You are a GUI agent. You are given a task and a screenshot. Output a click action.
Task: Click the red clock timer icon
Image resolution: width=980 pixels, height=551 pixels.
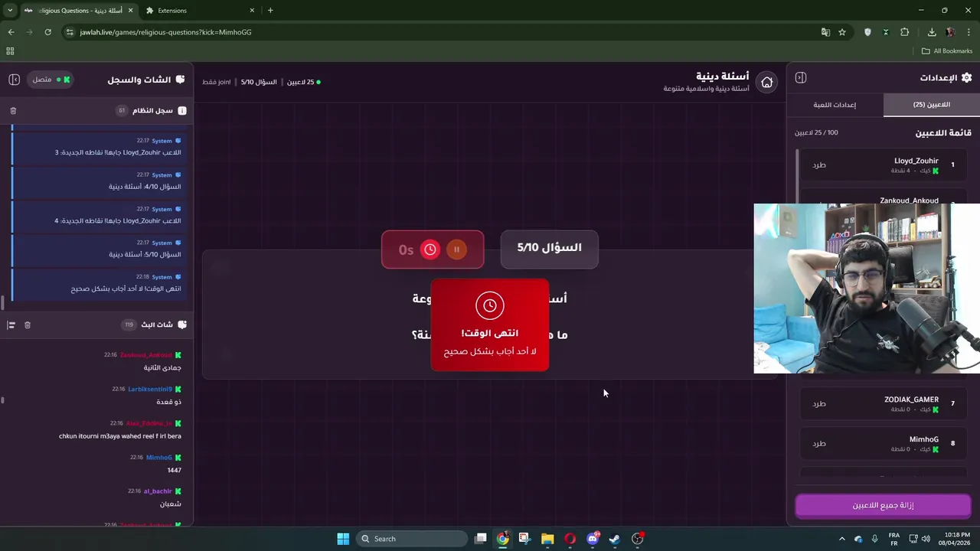click(x=430, y=249)
